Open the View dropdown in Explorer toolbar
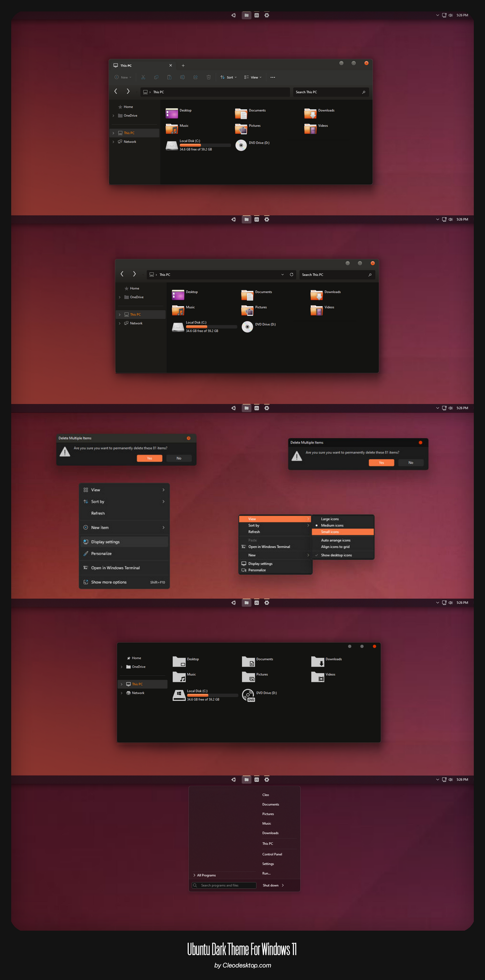This screenshot has width=485, height=980. [253, 77]
